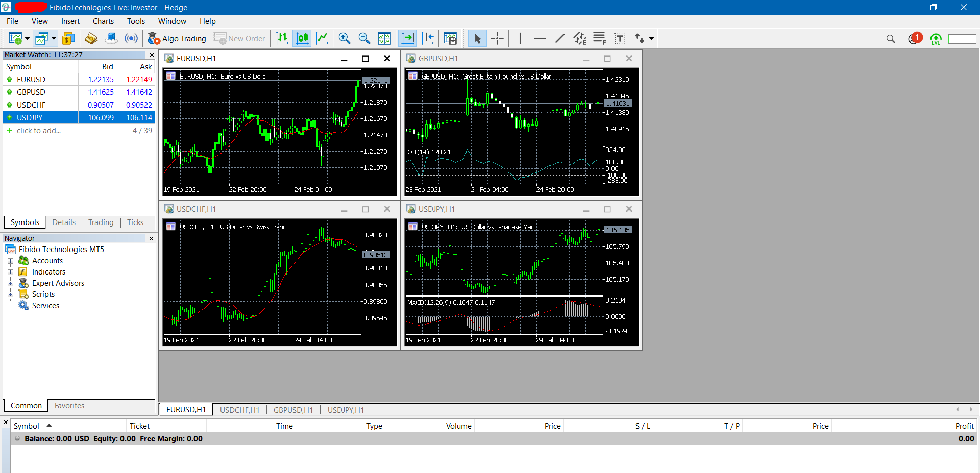Click the search input box in toolbar
The image size is (980, 473).
point(962,39)
